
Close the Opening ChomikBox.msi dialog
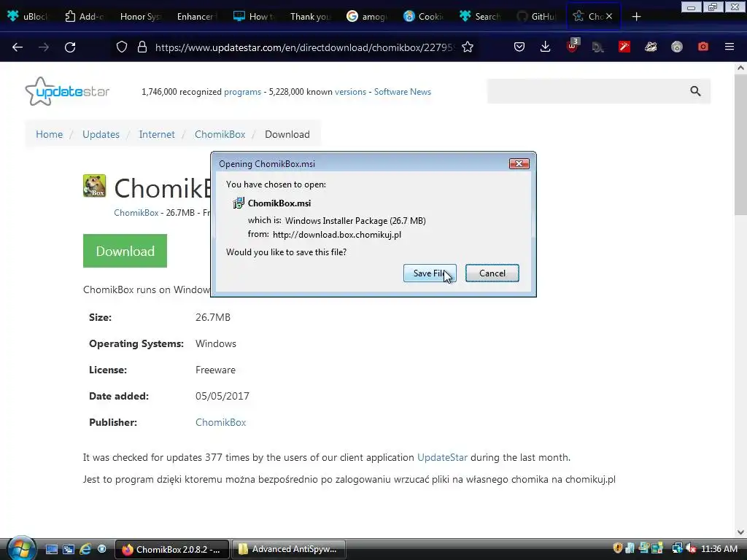pyautogui.click(x=519, y=164)
